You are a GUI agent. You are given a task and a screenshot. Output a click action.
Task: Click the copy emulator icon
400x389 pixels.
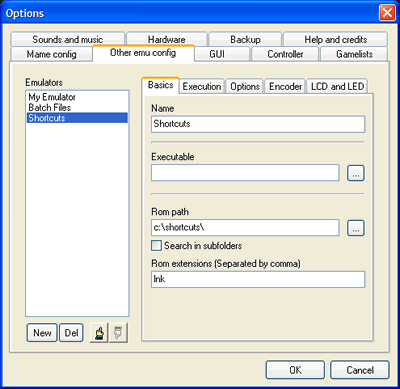(99, 333)
